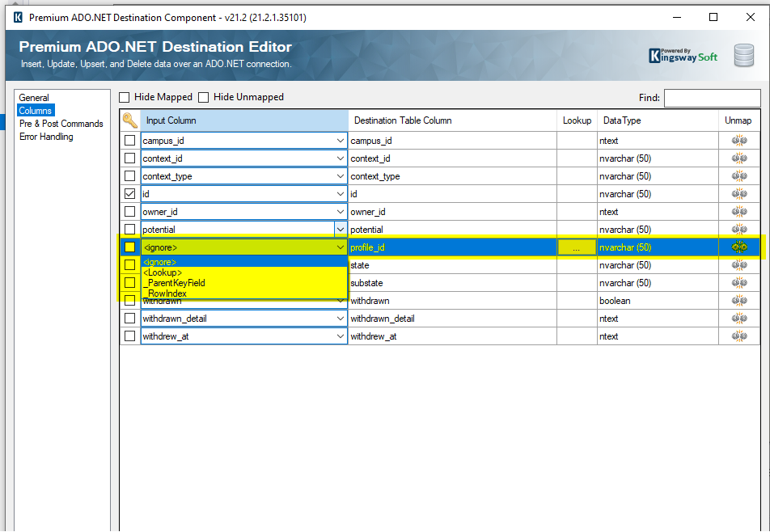Click the Lookup ellipsis button for profile_id
The height and width of the screenshot is (532, 770).
(x=577, y=247)
